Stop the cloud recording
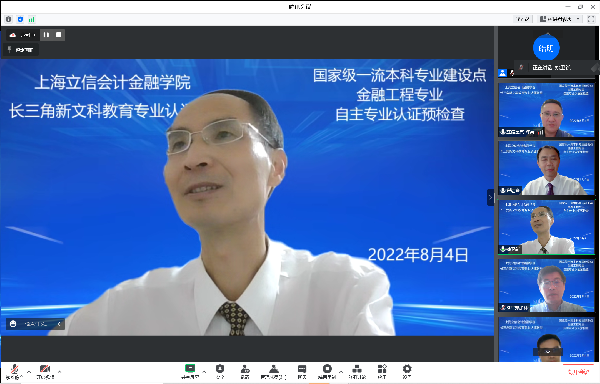 [x=59, y=35]
